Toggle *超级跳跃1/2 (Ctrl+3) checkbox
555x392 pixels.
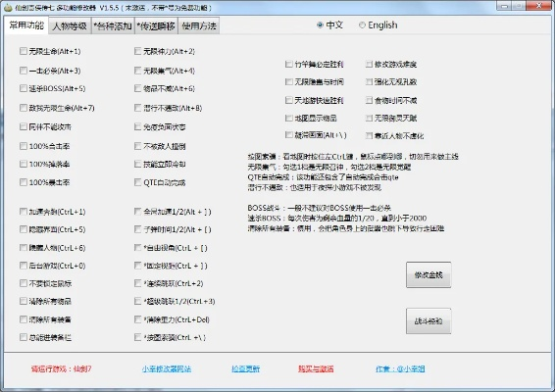(x=137, y=301)
